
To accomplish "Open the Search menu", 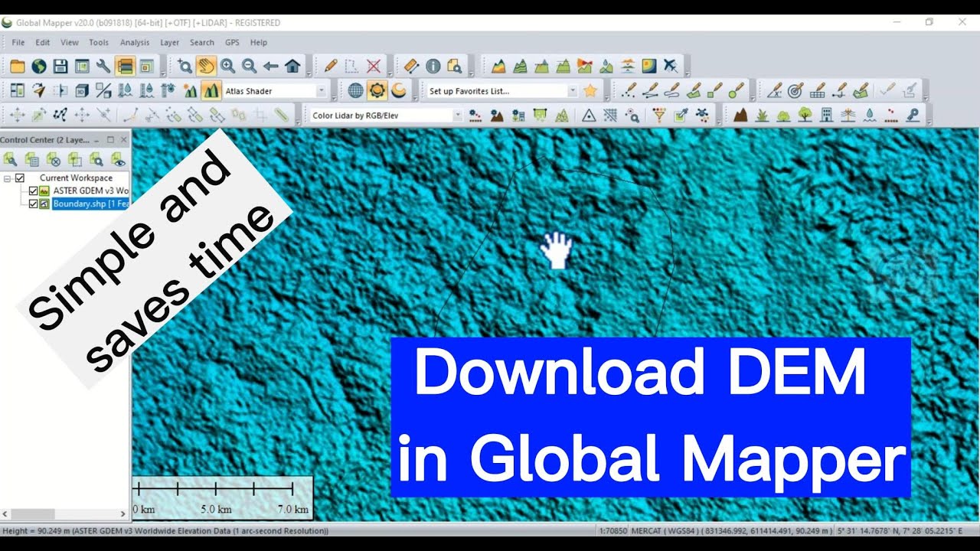I will (x=202, y=42).
